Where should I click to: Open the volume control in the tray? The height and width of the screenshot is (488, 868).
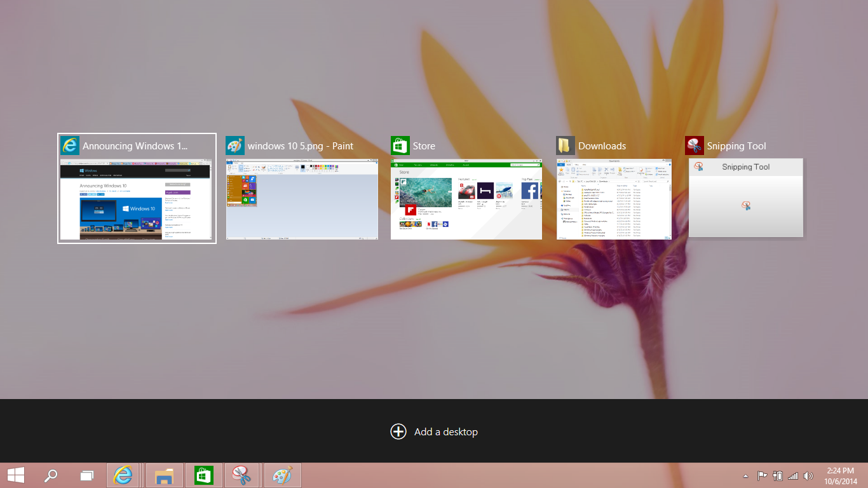pyautogui.click(x=808, y=475)
